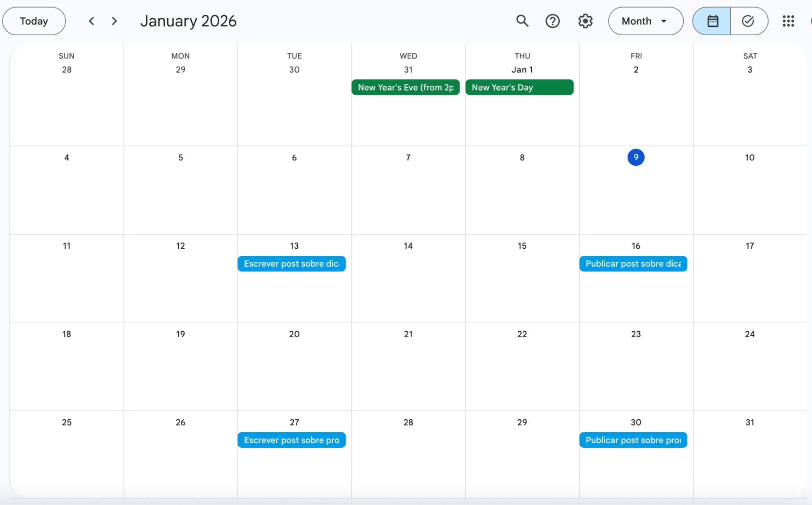
Task: Select today's date circle on January 9
Action: click(x=636, y=158)
